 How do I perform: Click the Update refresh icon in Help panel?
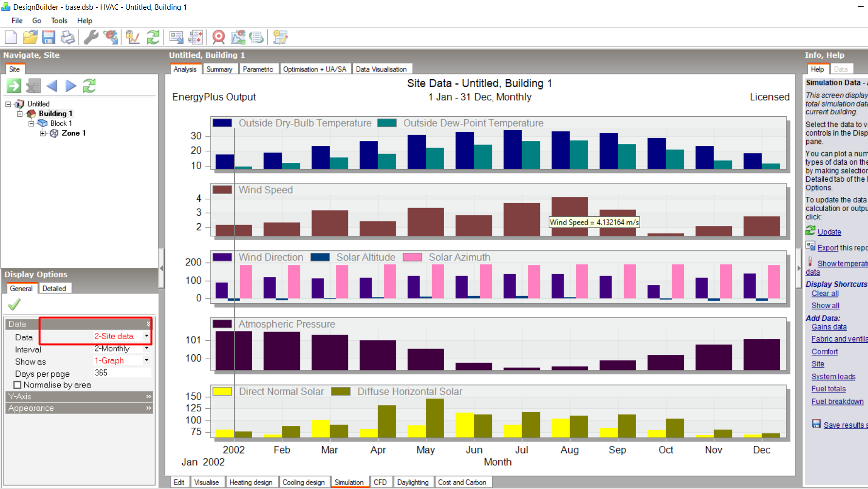pyautogui.click(x=810, y=230)
